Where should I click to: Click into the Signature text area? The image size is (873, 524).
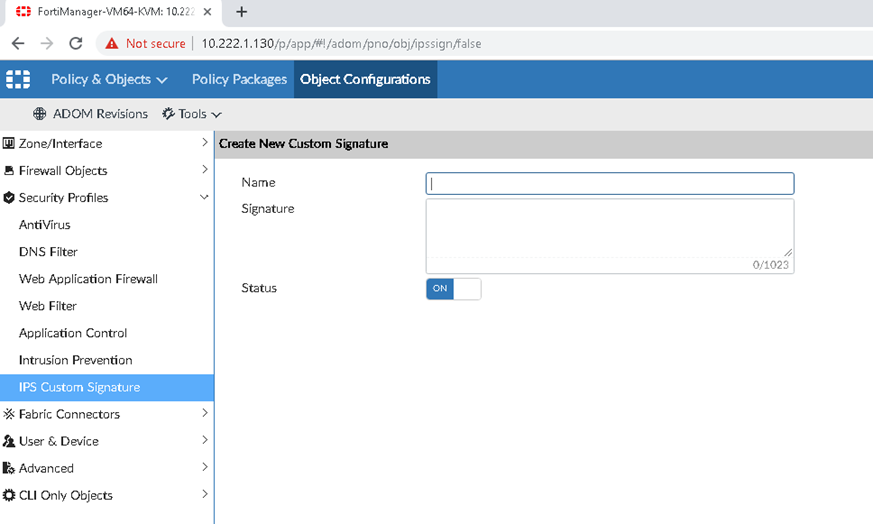coord(609,228)
